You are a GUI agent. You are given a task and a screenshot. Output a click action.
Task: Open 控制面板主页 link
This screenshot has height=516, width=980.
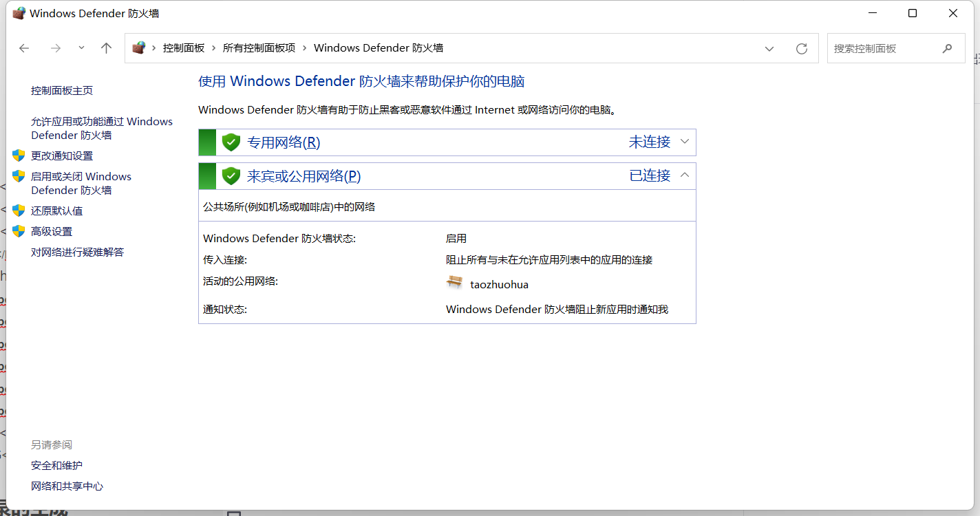(x=62, y=91)
